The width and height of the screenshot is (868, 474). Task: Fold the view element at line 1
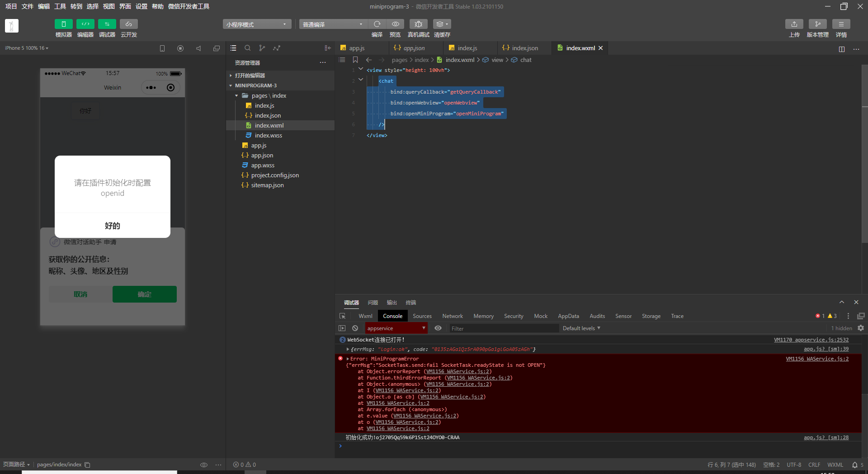(x=361, y=69)
